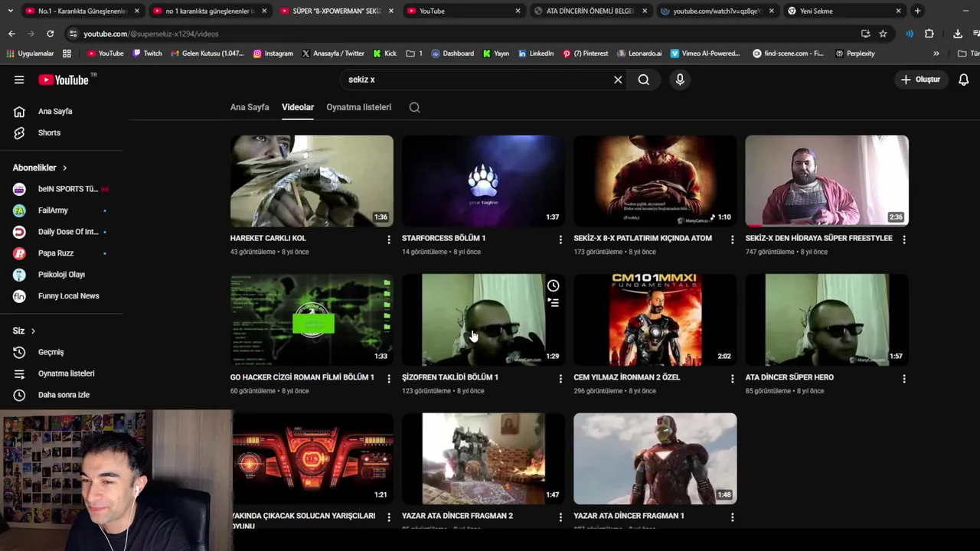Image resolution: width=980 pixels, height=551 pixels.
Task: Open Uygulamalar apps shortcut
Action: [30, 54]
